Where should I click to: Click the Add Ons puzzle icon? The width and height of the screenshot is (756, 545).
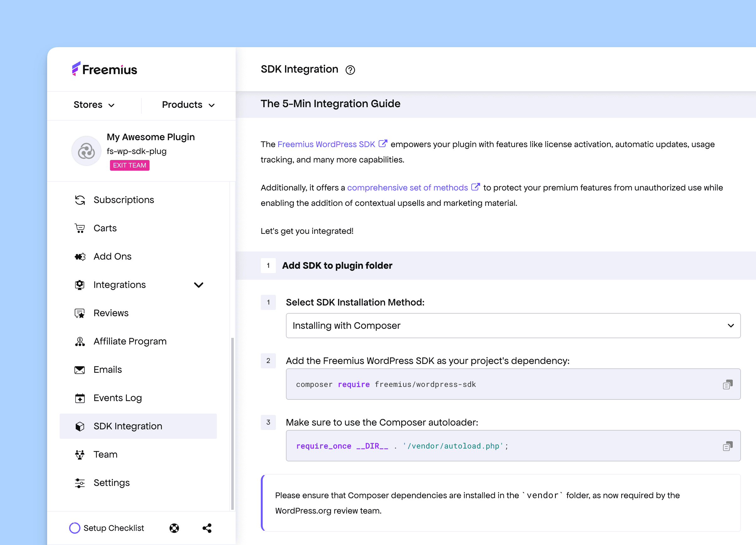tap(80, 257)
